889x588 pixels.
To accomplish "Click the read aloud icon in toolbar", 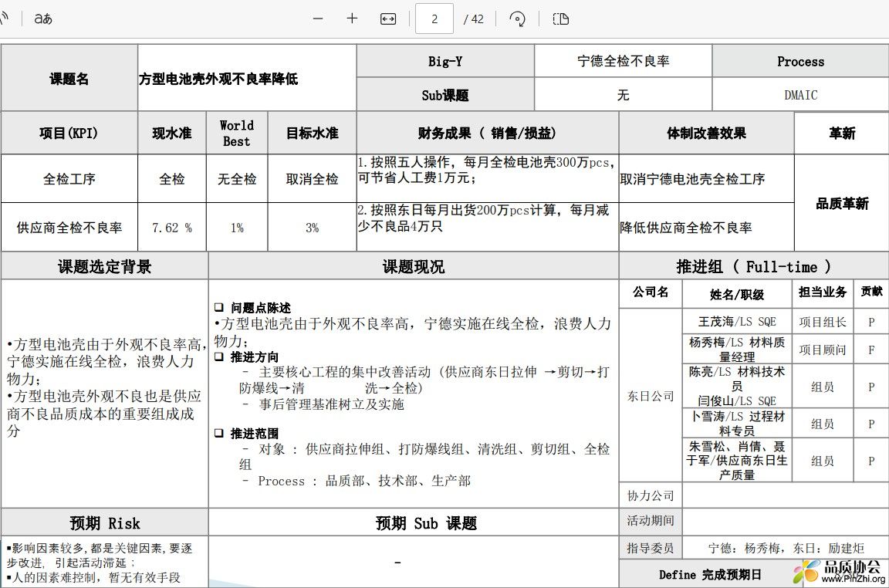I will [x=4, y=19].
